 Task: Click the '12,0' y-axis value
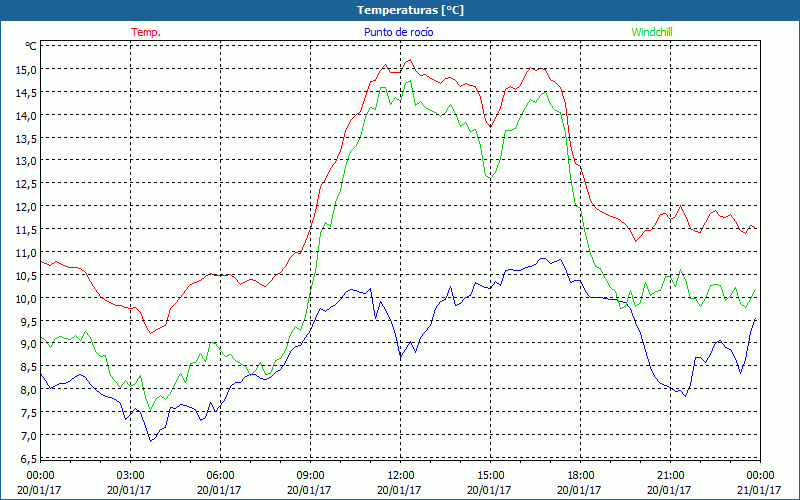pos(26,207)
